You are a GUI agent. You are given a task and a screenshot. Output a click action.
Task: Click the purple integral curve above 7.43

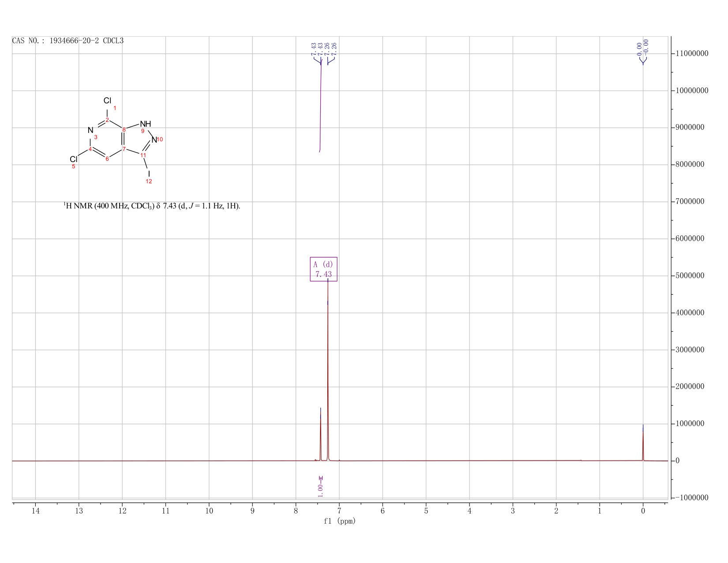pos(321,106)
